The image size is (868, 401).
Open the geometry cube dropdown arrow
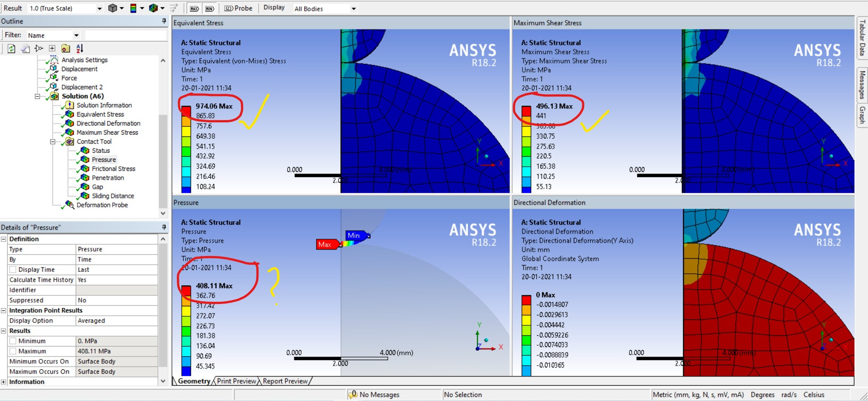(x=121, y=8)
